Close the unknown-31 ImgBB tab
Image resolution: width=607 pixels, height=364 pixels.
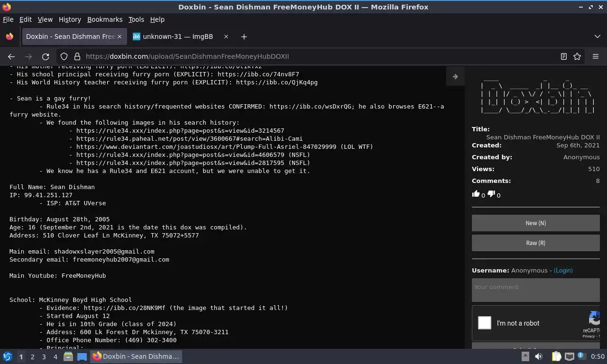tap(226, 36)
